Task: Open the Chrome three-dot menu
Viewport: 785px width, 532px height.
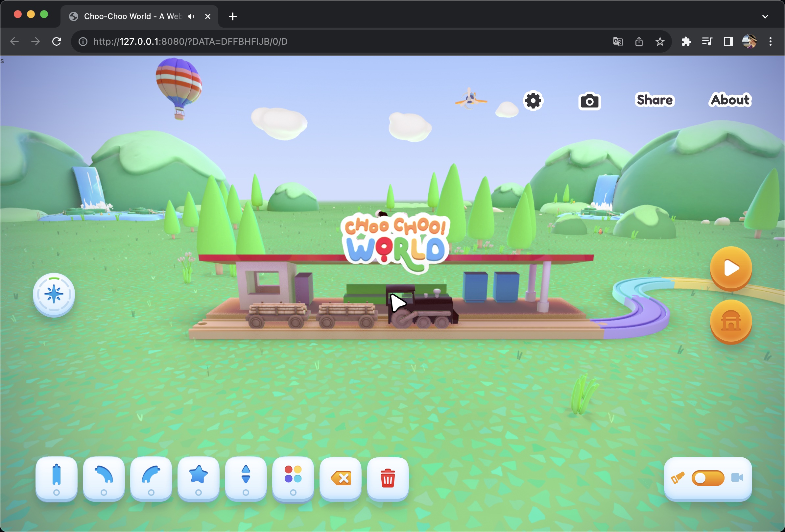Action: (x=771, y=41)
